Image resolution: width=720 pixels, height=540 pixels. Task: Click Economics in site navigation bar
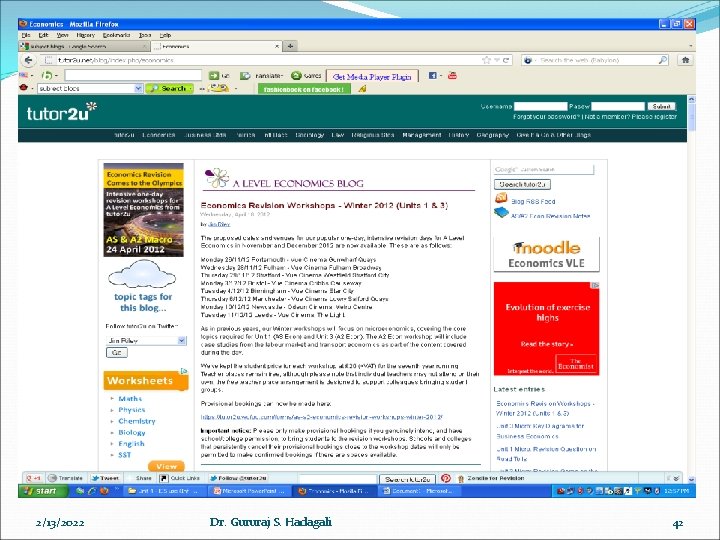pos(158,135)
